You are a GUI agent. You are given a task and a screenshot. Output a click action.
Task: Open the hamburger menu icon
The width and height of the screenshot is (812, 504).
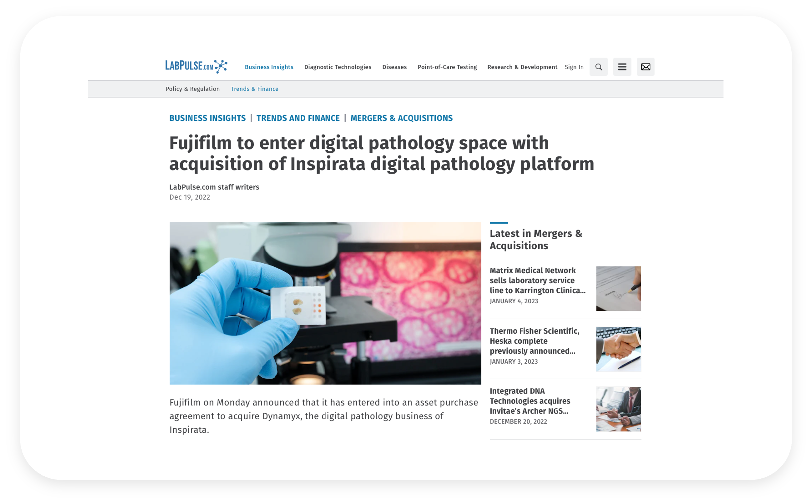click(x=622, y=67)
